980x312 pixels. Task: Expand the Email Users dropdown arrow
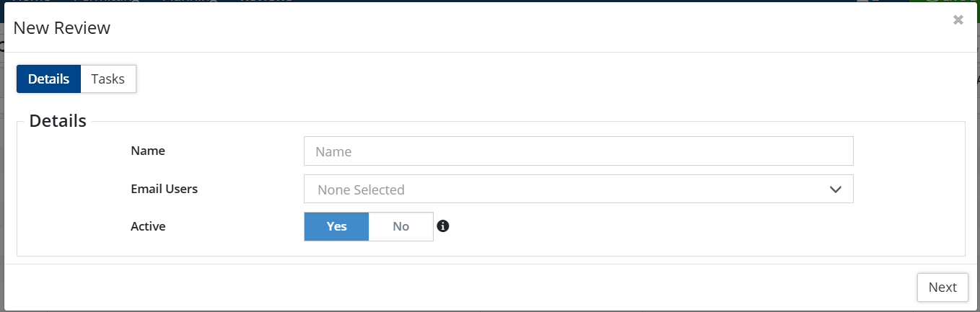[836, 190]
